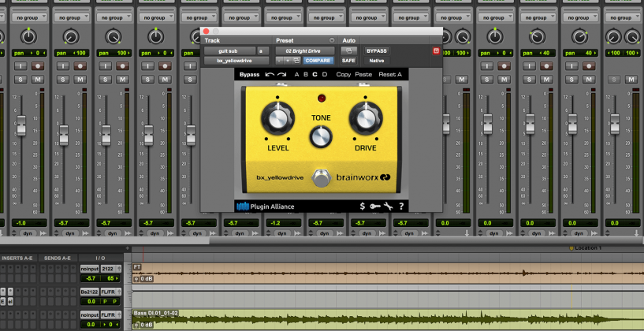Open the Bs2122 input selector
The image size is (644, 331).
90,292
